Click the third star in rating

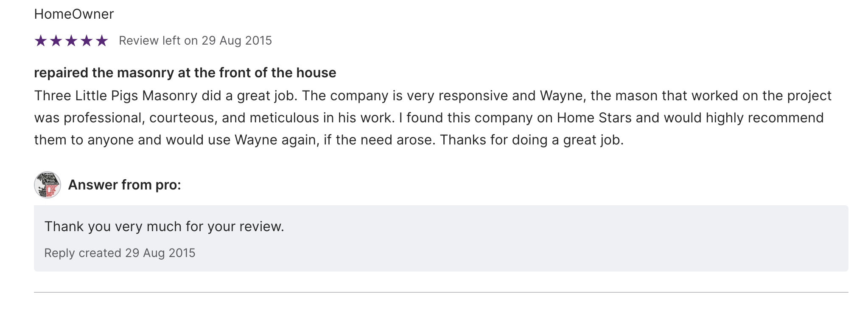click(71, 41)
